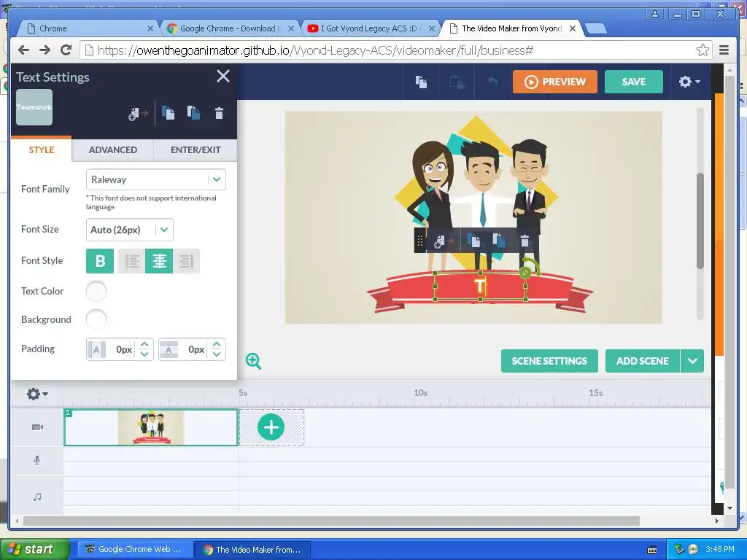Open the Background color swatch

pyautogui.click(x=96, y=319)
